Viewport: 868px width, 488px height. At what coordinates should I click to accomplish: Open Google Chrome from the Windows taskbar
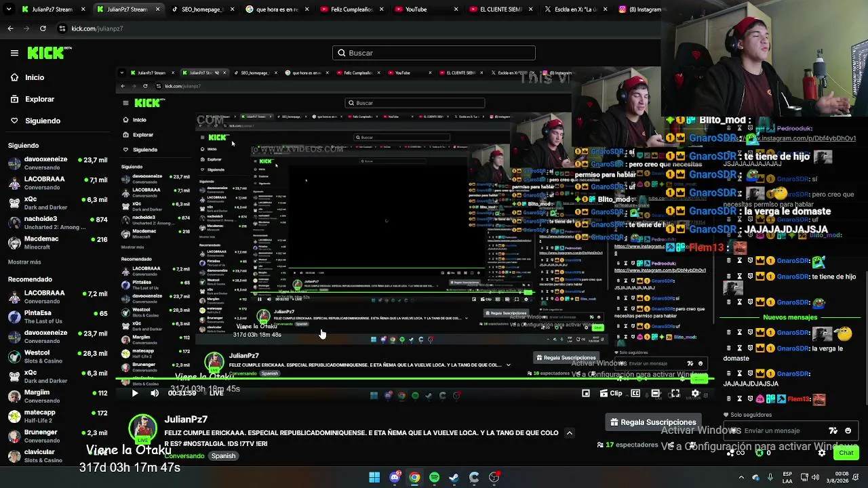pos(414,477)
